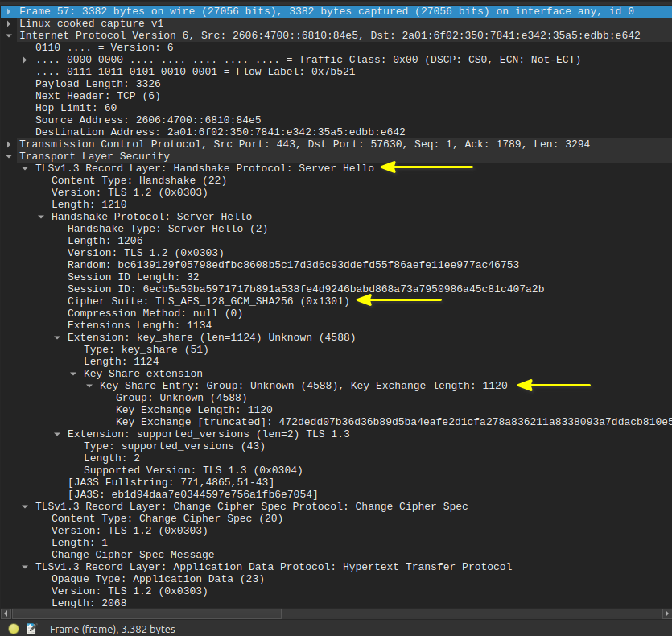Image resolution: width=672 pixels, height=636 pixels.
Task: Select the Destination Address row
Action: (x=221, y=132)
